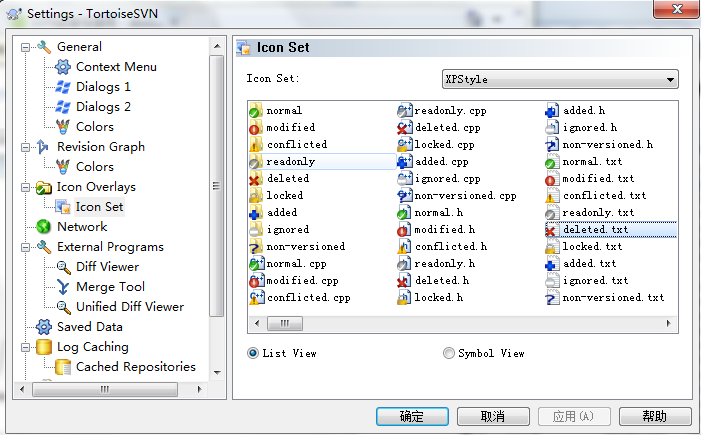Close the TortoiseSVN Settings window
The width and height of the screenshot is (701, 435).
point(676,8)
